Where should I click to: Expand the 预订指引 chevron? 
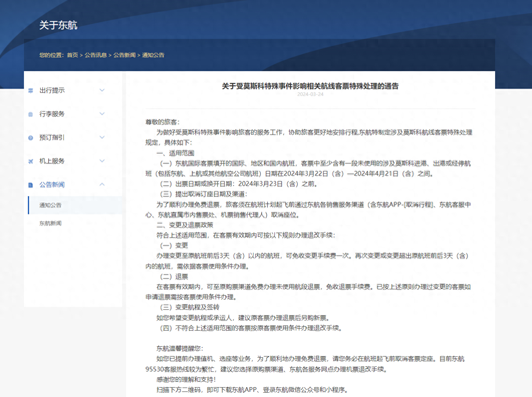click(x=102, y=138)
